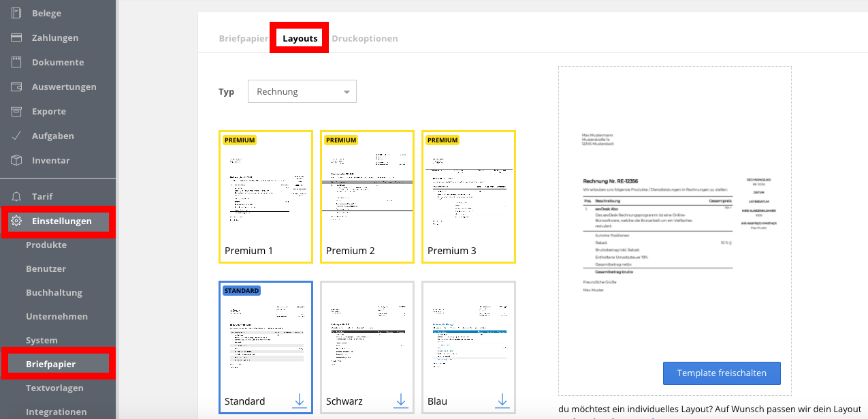Image resolution: width=868 pixels, height=419 pixels.
Task: Switch to the Briefpapier tab
Action: (243, 38)
